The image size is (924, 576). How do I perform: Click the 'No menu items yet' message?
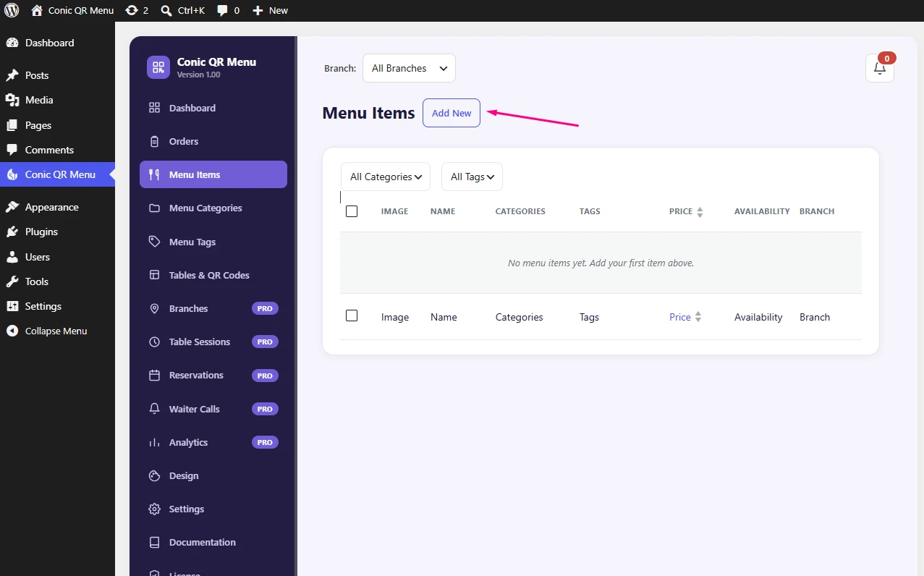click(601, 263)
